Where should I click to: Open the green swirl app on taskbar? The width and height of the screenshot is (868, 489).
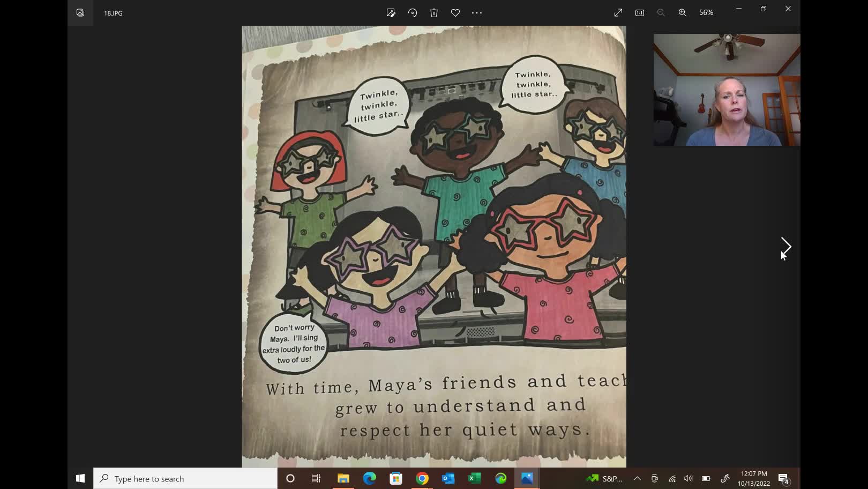click(x=501, y=478)
